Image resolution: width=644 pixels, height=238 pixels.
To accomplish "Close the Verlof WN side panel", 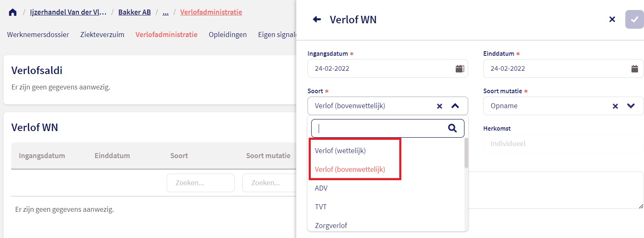I will tap(612, 20).
